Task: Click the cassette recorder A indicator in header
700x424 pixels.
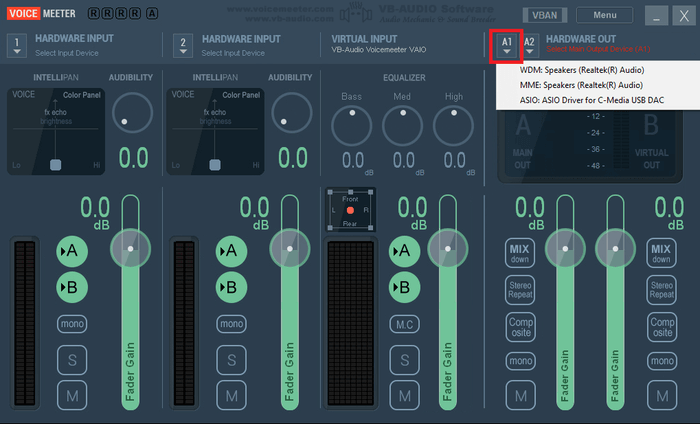Action: click(150, 15)
